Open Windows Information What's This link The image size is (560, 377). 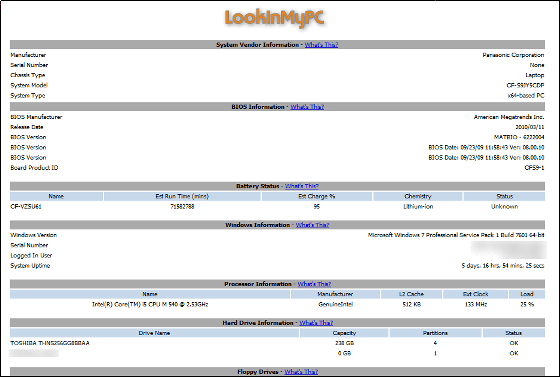click(312, 225)
